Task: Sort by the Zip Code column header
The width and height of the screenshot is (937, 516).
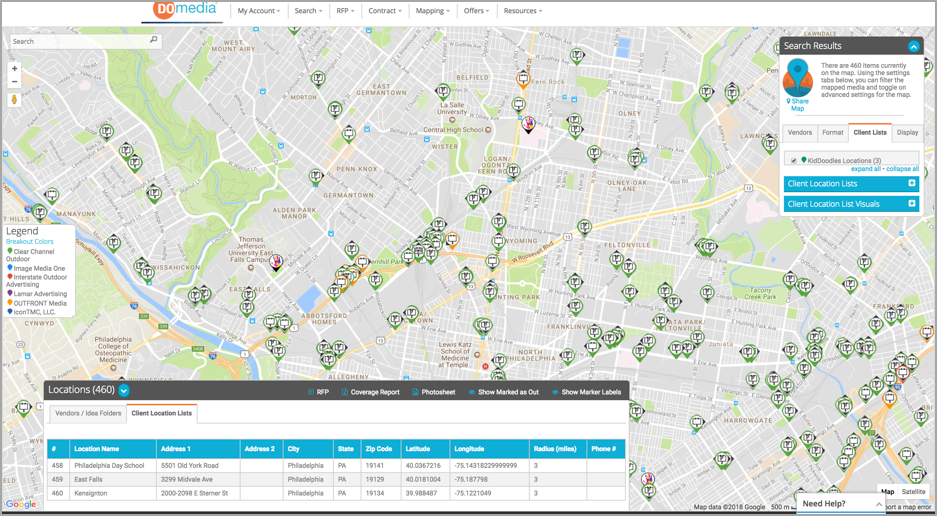Action: pyautogui.click(x=379, y=448)
